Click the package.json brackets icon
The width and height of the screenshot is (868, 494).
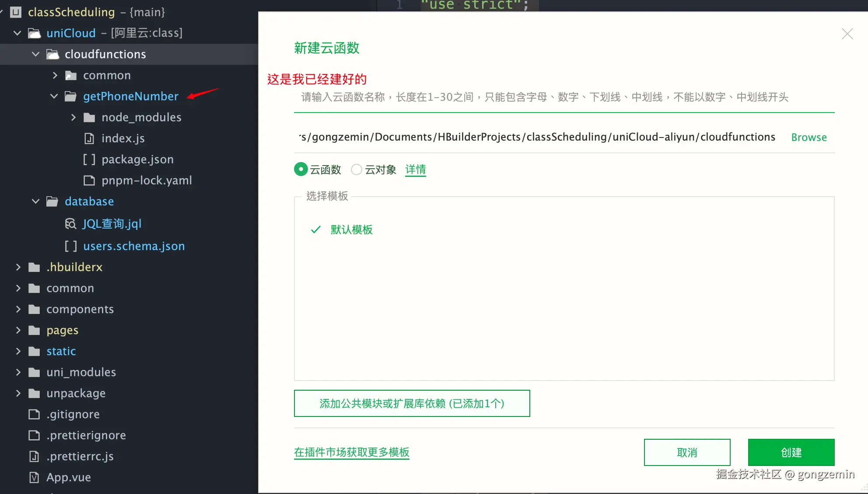(x=89, y=159)
